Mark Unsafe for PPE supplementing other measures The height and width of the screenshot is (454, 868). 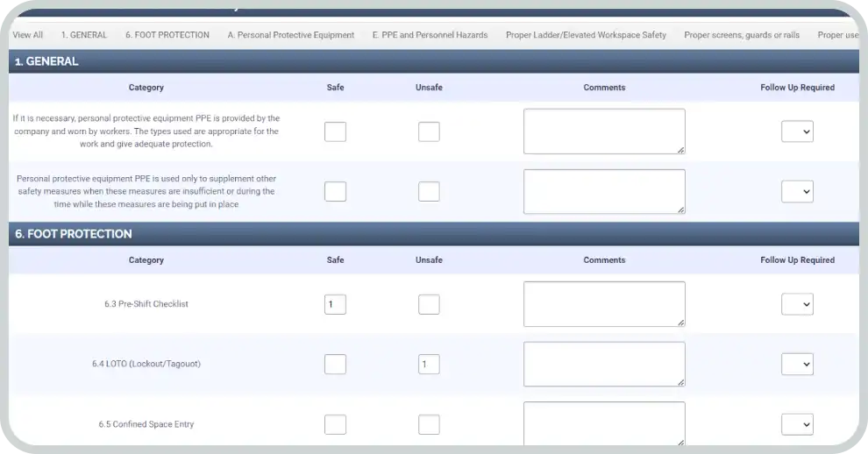[x=429, y=191]
